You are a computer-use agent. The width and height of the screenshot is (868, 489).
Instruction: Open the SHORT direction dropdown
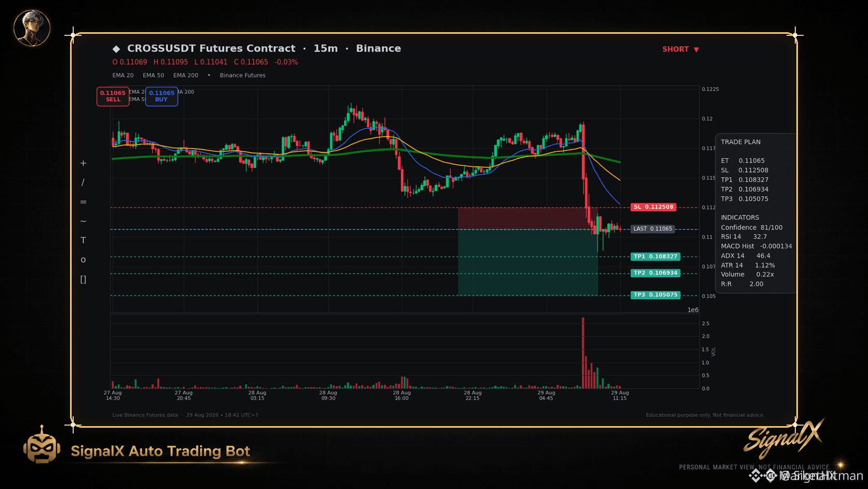[x=681, y=49]
